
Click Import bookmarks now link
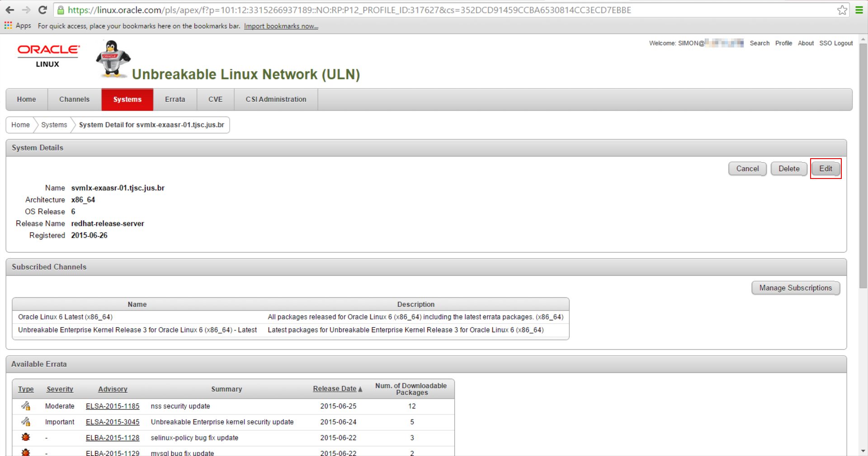click(x=281, y=26)
